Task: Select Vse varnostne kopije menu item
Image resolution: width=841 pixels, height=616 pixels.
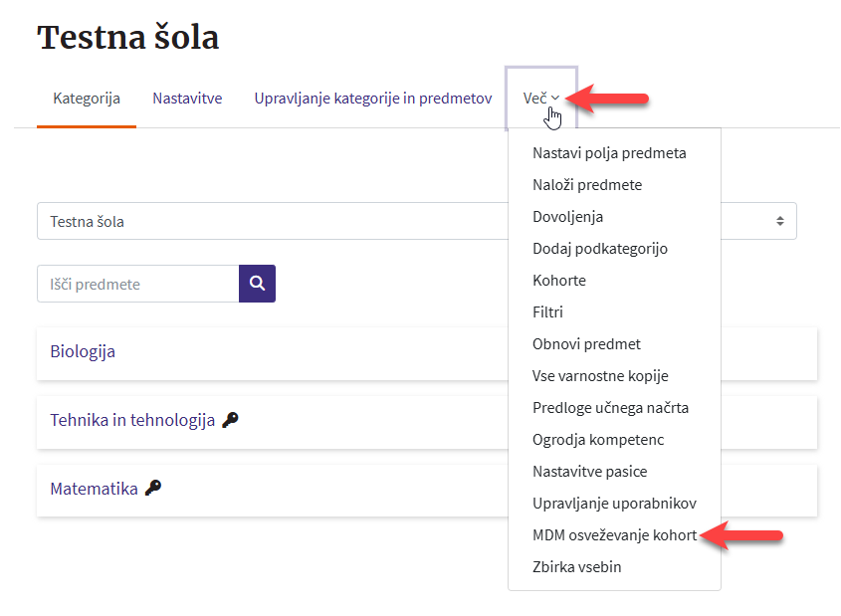Action: [x=600, y=376]
